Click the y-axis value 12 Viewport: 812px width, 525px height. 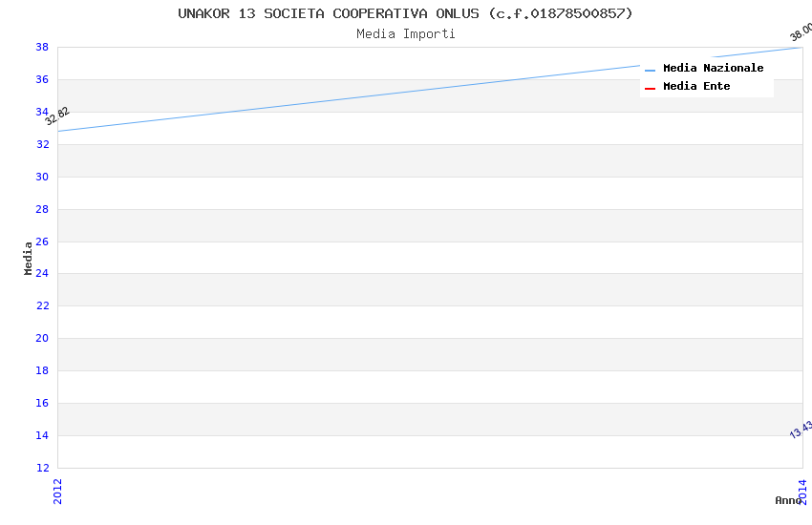coord(42,468)
